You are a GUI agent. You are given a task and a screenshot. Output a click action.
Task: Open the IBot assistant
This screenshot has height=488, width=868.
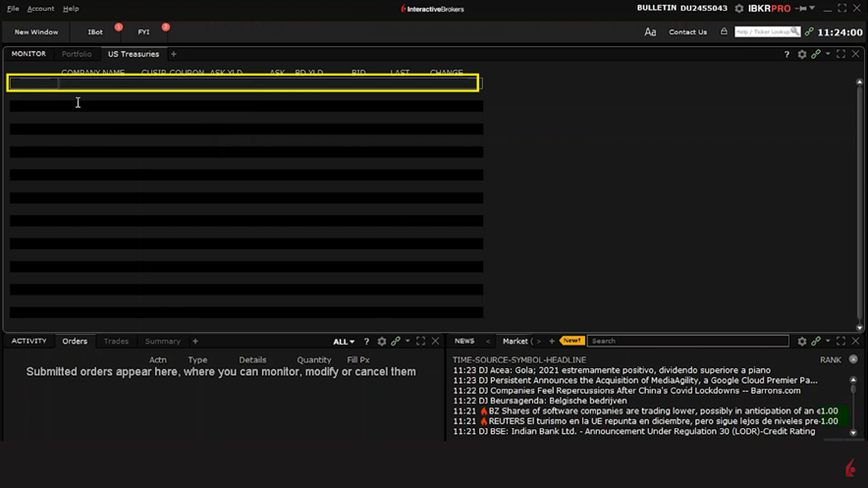coord(95,32)
